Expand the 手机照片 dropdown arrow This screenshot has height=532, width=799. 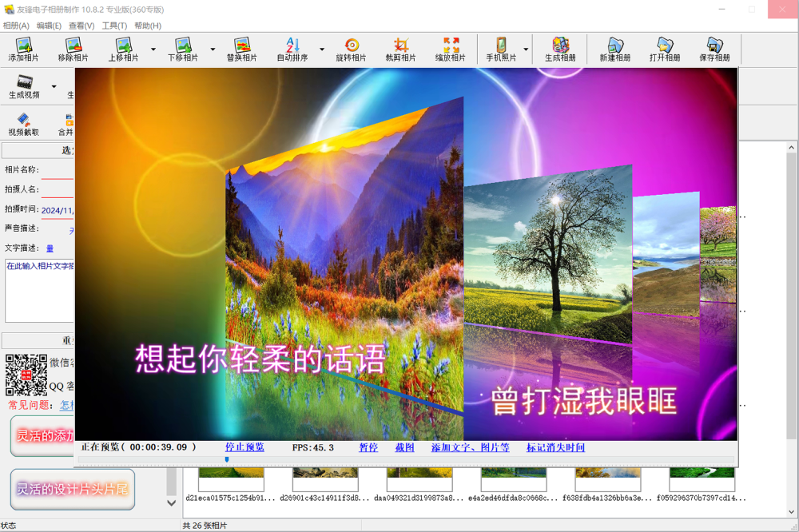point(525,49)
